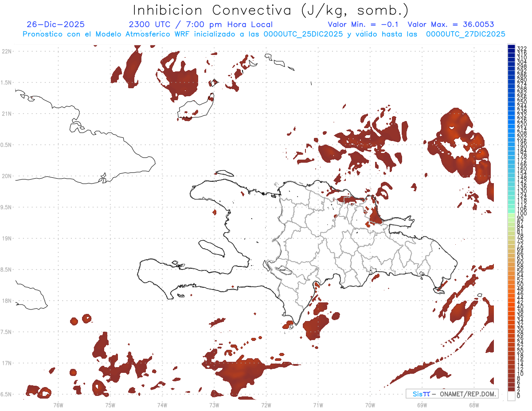
Task: Click the '76W' longitude label
Action: pos(58,405)
